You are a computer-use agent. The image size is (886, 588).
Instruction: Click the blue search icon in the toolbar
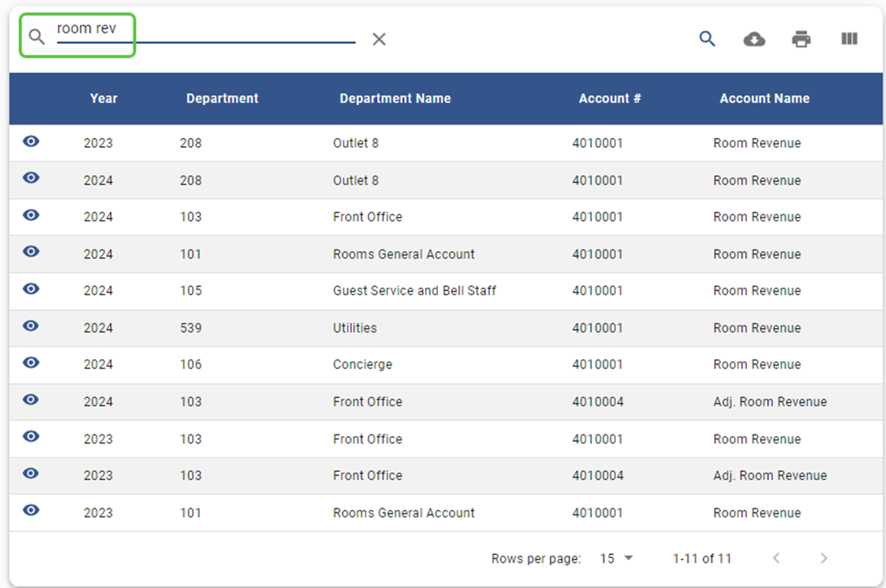click(707, 39)
